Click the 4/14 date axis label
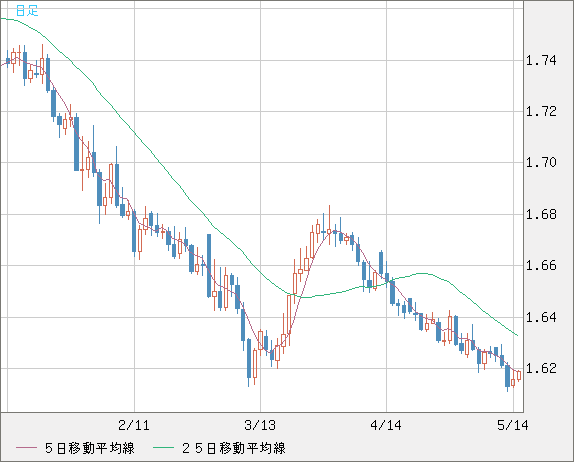This screenshot has width=574, height=462. [x=386, y=425]
